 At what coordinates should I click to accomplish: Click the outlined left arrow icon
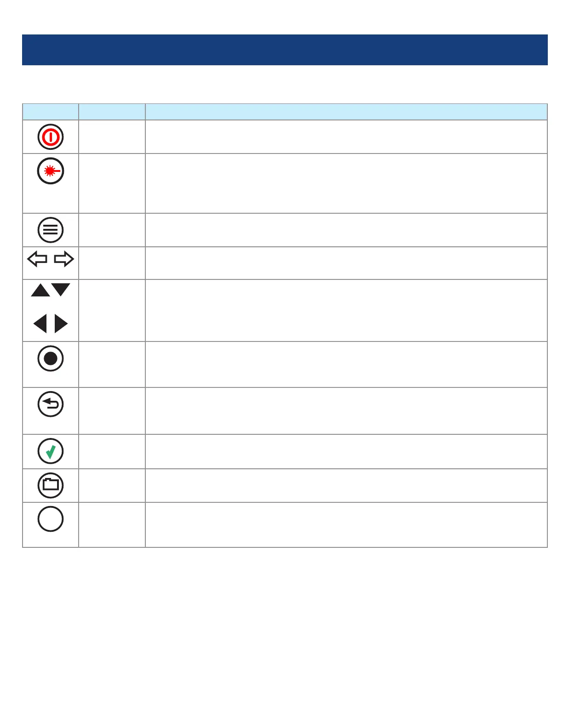click(37, 259)
